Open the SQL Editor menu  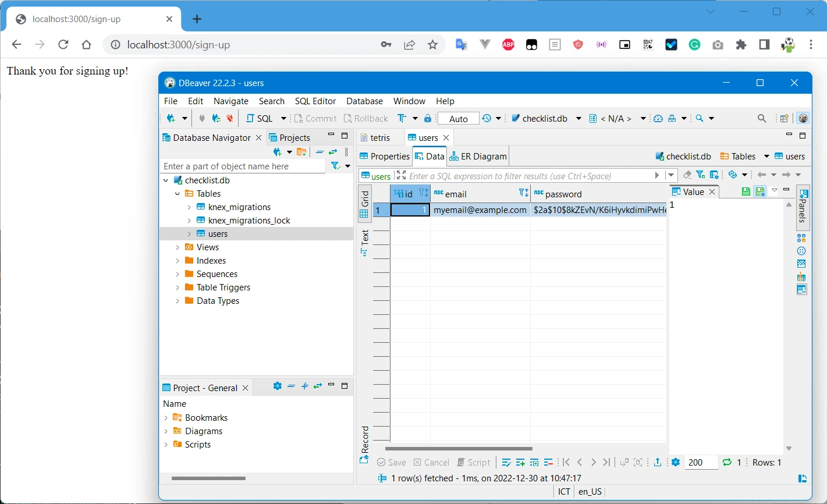[315, 101]
